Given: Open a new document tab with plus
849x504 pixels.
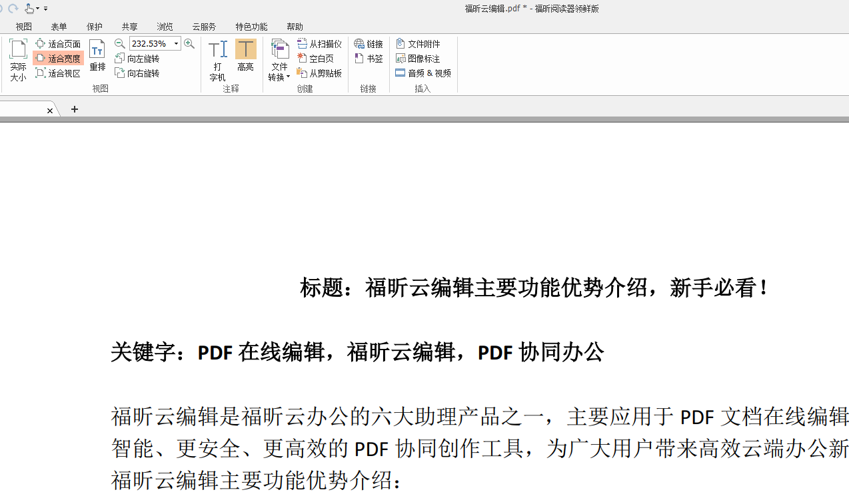Looking at the screenshot, I should [74, 109].
